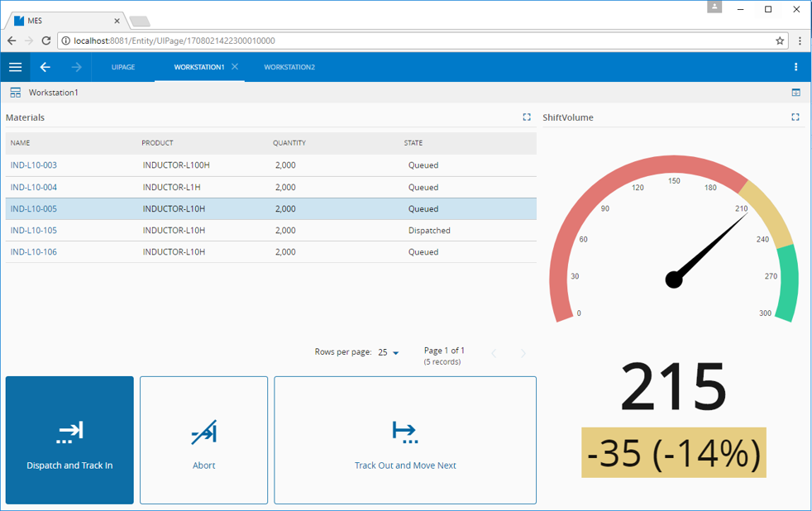Sort table by Quantity column header
This screenshot has width=812, height=511.
[x=289, y=143]
